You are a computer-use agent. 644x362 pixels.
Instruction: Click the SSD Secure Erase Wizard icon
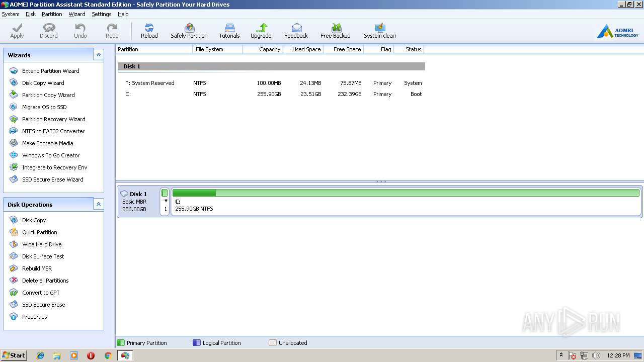[x=14, y=179]
